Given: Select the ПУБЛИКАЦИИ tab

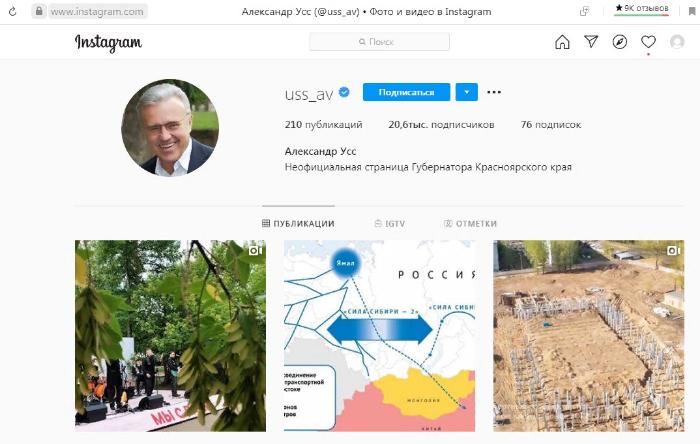Looking at the screenshot, I should click(298, 224).
